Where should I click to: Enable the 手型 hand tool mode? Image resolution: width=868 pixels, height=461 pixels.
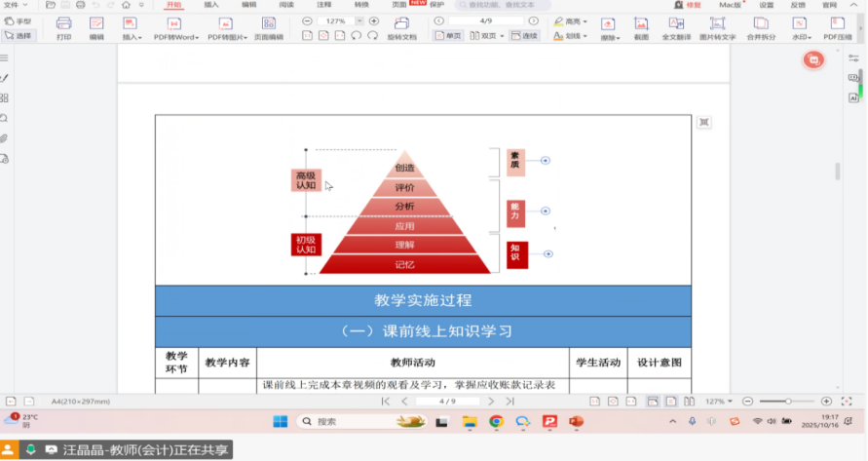17,20
